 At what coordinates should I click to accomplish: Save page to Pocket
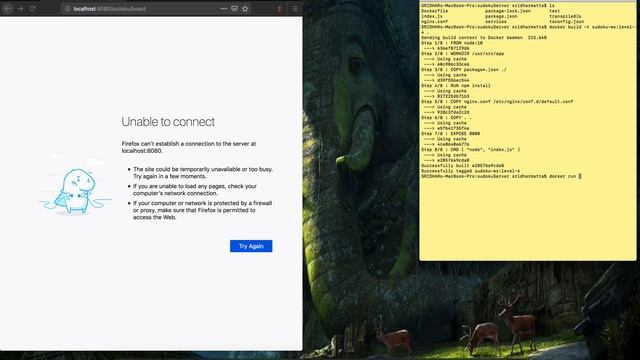point(234,9)
